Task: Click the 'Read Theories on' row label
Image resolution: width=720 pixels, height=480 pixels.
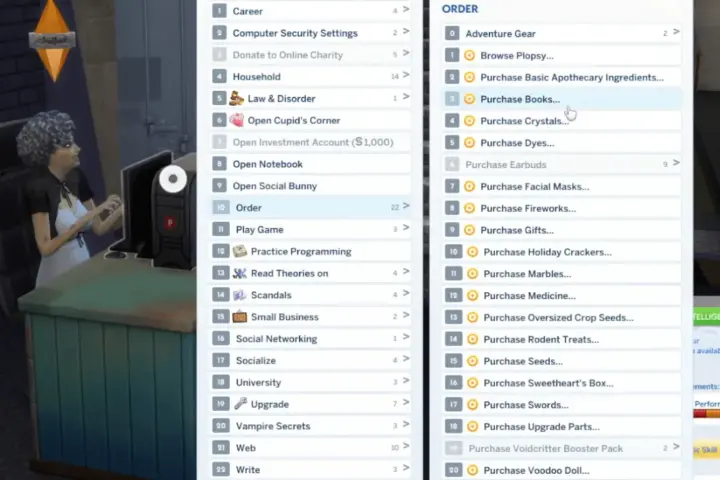Action: coord(289,273)
